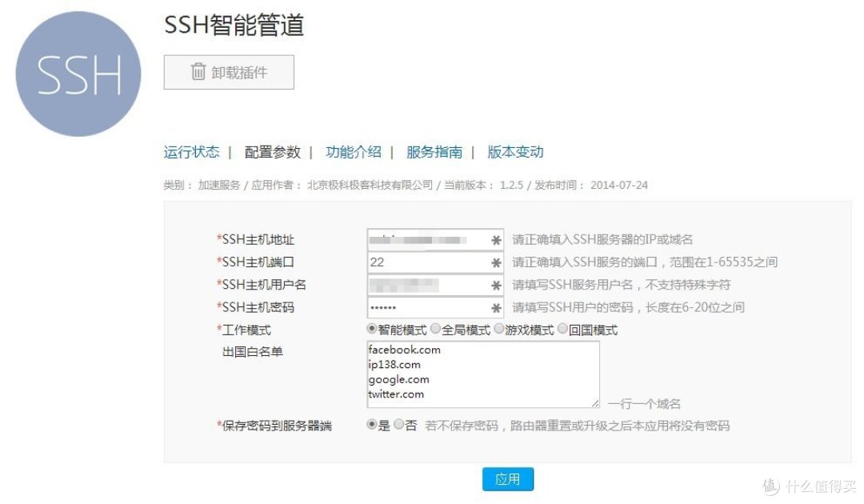Click the google.com line in whitelist
The width and height of the screenshot is (864, 504).
tap(399, 379)
